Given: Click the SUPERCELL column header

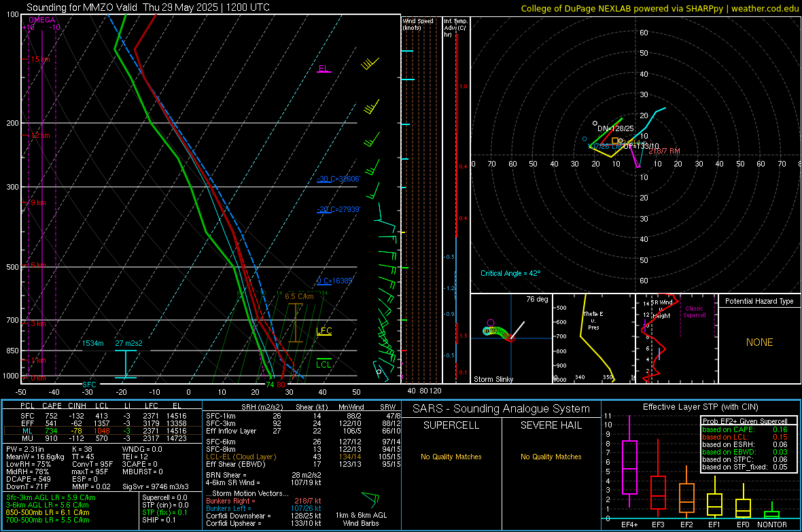Looking at the screenshot, I should tap(451, 425).
